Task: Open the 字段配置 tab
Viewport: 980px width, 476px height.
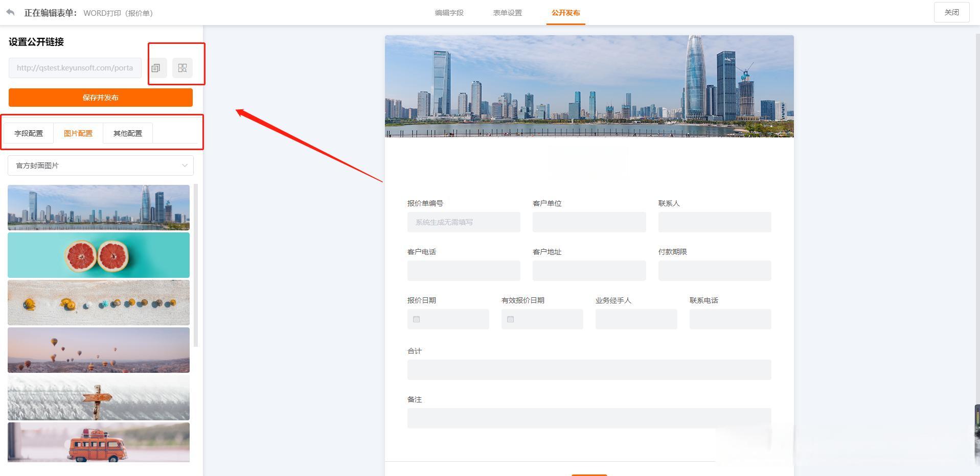Action: pos(29,133)
